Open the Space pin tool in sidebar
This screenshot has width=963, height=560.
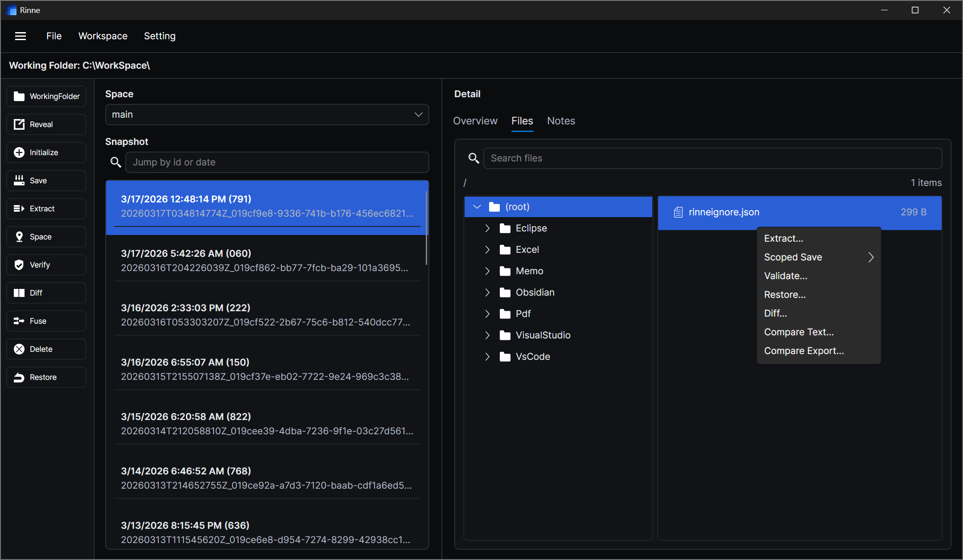click(20, 236)
